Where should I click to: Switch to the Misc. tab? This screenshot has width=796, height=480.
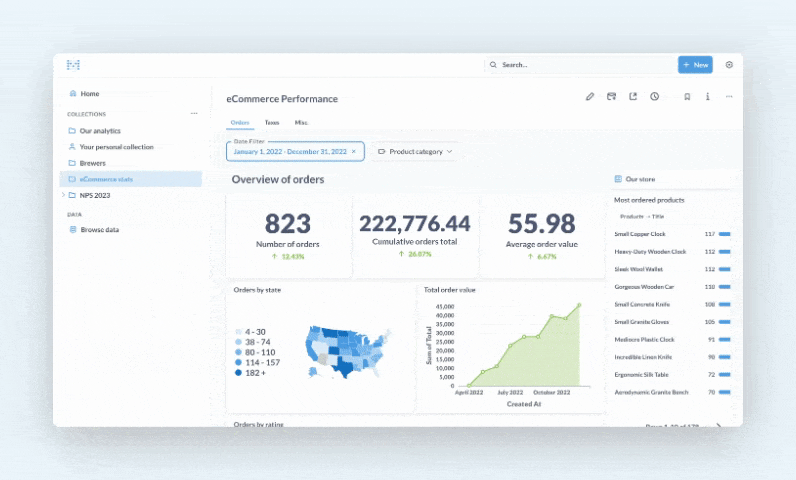click(x=301, y=122)
